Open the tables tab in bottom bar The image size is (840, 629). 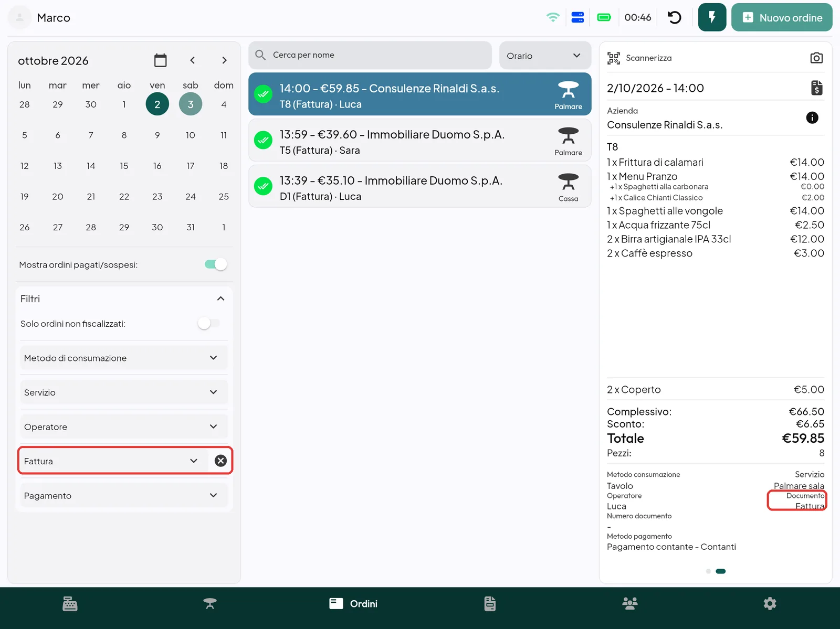(210, 604)
